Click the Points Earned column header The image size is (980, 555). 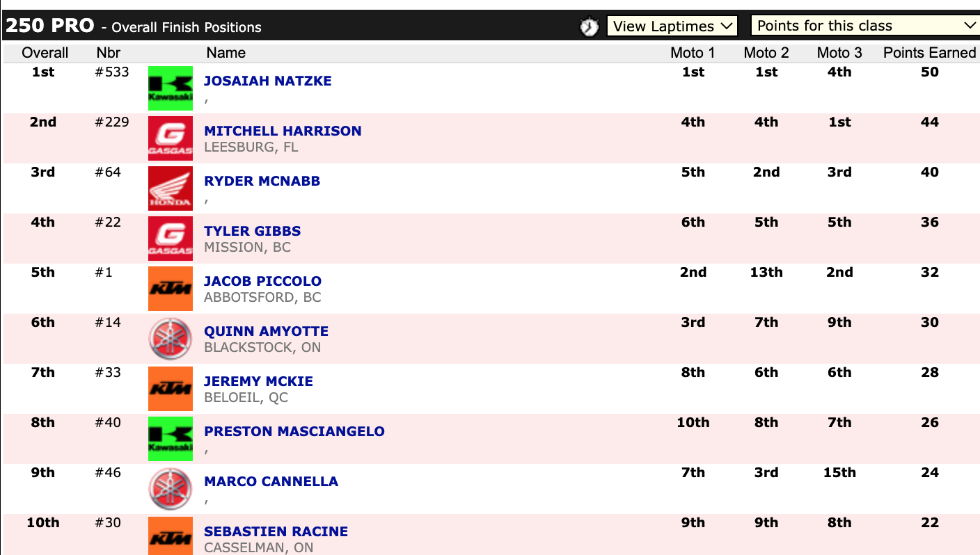[929, 53]
